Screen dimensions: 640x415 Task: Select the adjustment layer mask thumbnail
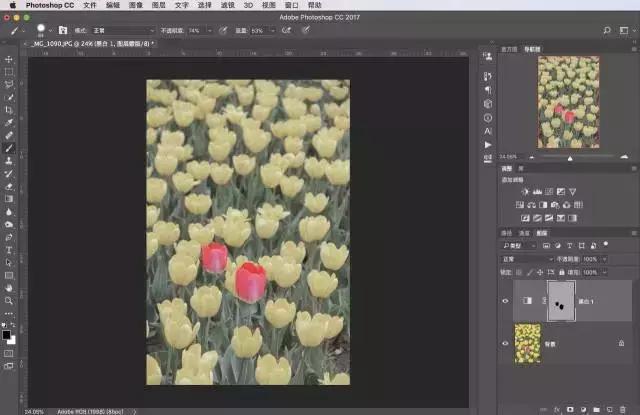[561, 301]
